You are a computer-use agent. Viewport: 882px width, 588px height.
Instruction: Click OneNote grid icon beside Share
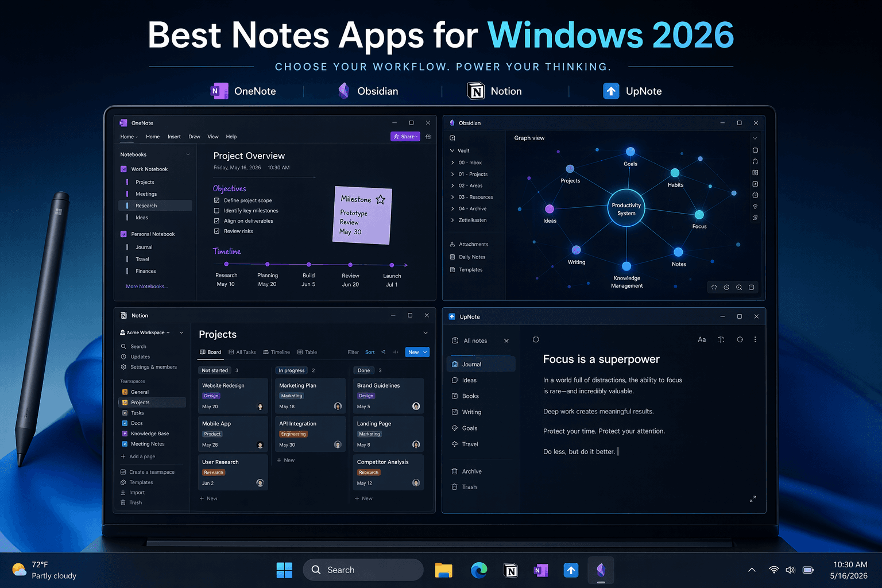428,137
